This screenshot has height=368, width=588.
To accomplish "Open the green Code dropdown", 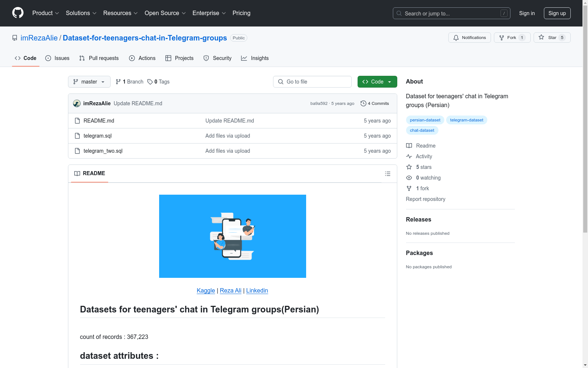I will (377, 82).
